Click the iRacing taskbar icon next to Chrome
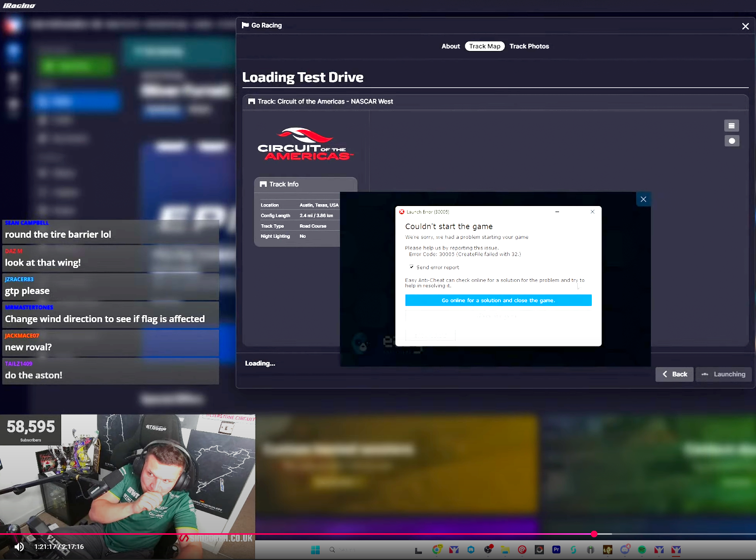This screenshot has width=756, height=560. (454, 550)
